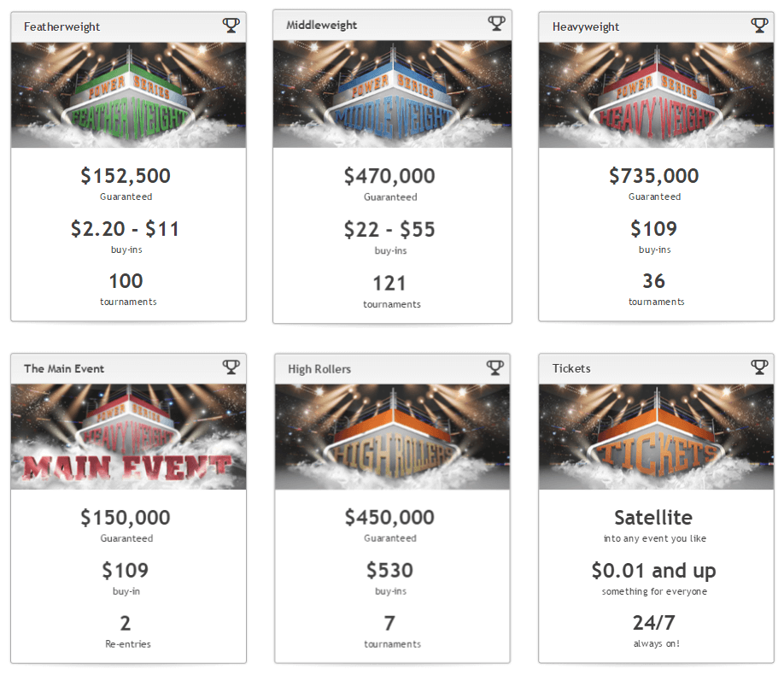
Task: Click the trophy icon on High Rollers card
Action: tap(495, 367)
